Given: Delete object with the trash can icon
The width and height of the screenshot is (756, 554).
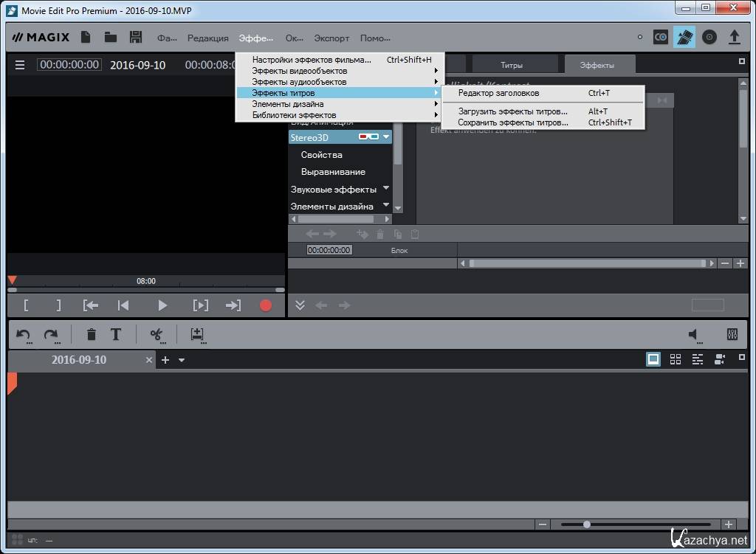Looking at the screenshot, I should (x=92, y=335).
